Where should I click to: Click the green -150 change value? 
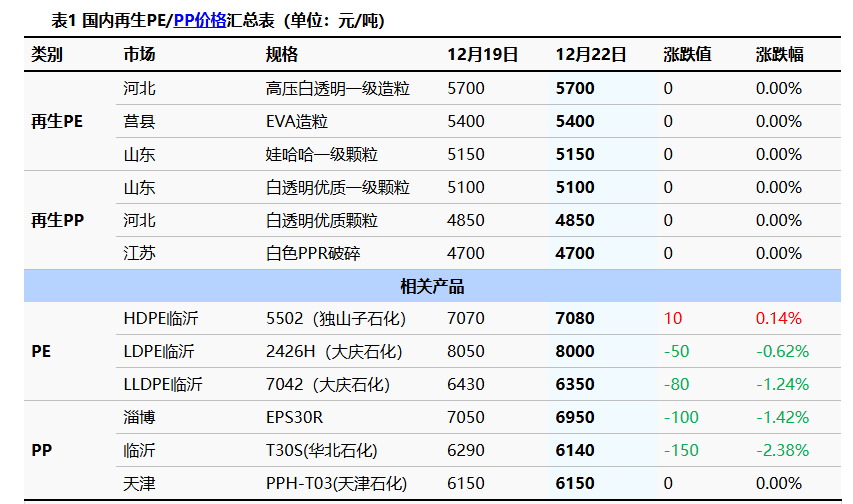[681, 451]
